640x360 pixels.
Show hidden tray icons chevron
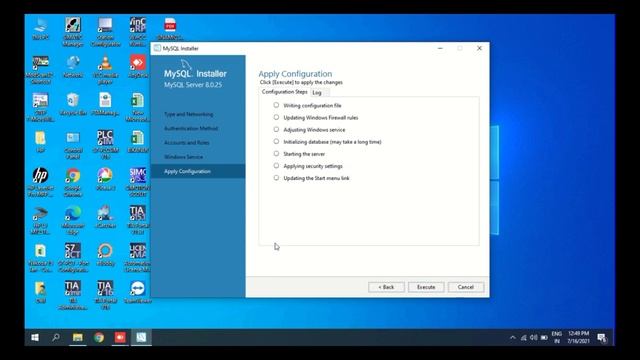coord(513,338)
